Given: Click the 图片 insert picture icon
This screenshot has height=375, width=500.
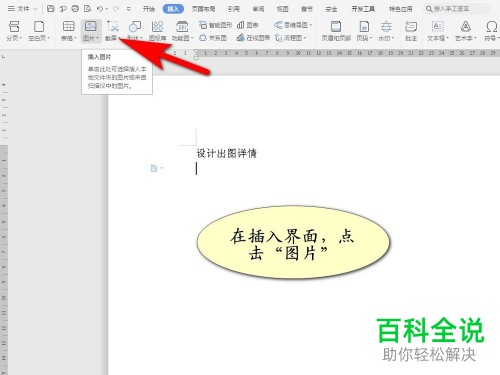Looking at the screenshot, I should [90, 27].
